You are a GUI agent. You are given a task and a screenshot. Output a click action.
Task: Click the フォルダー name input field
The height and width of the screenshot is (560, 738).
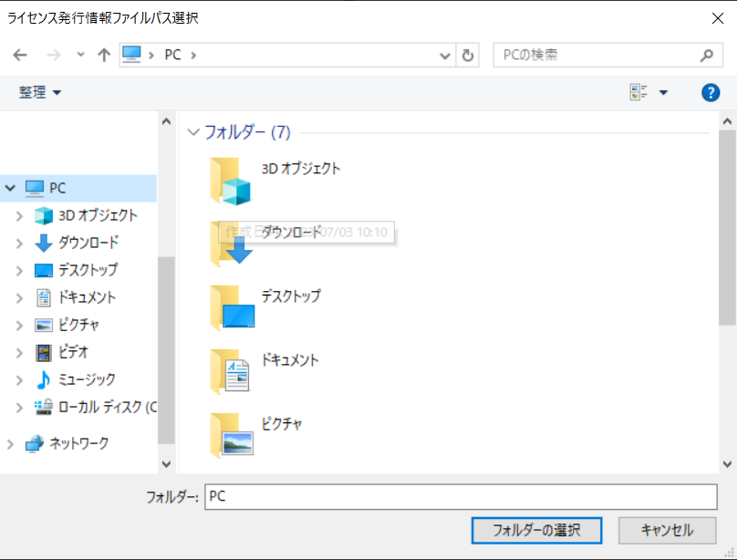coord(461,496)
